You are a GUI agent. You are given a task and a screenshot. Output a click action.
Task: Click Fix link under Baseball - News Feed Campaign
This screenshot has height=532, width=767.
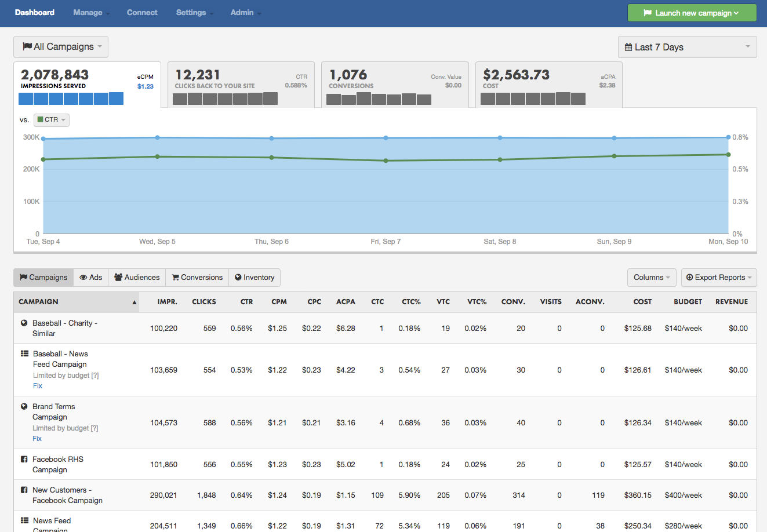pos(38,386)
